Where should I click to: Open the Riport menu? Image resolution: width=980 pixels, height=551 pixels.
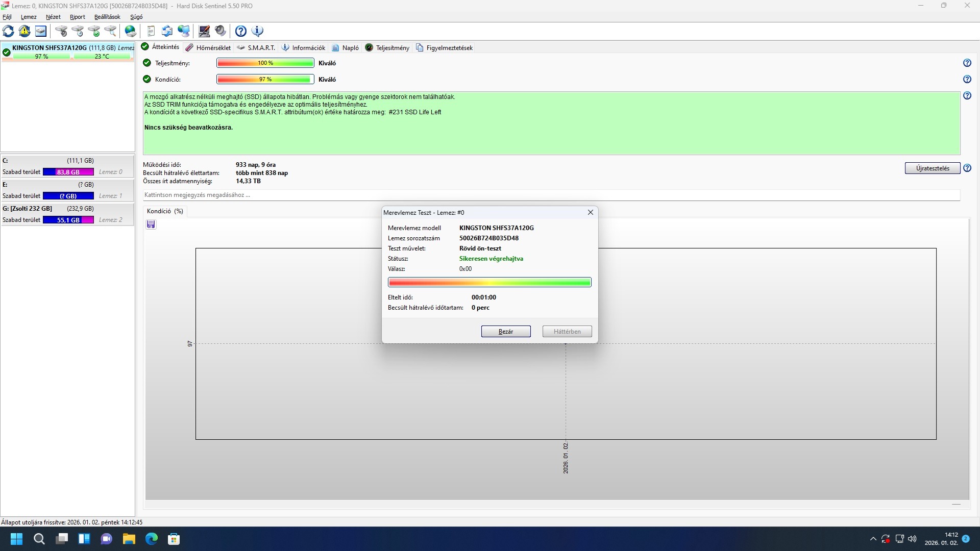click(78, 17)
